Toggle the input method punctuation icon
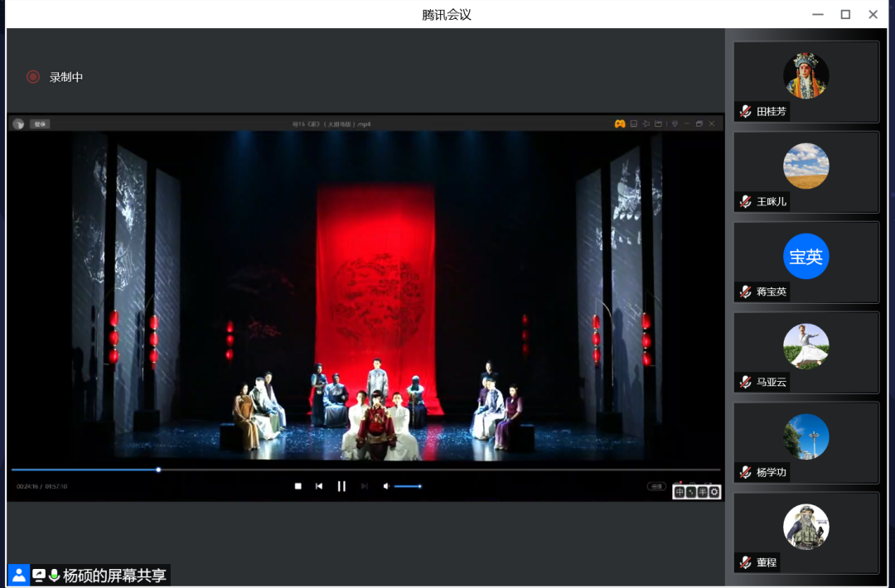Screen dimensions: 895x588 690,492
